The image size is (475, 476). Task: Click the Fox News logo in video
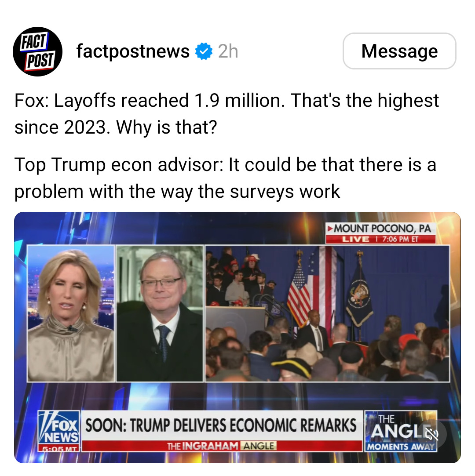(58, 428)
